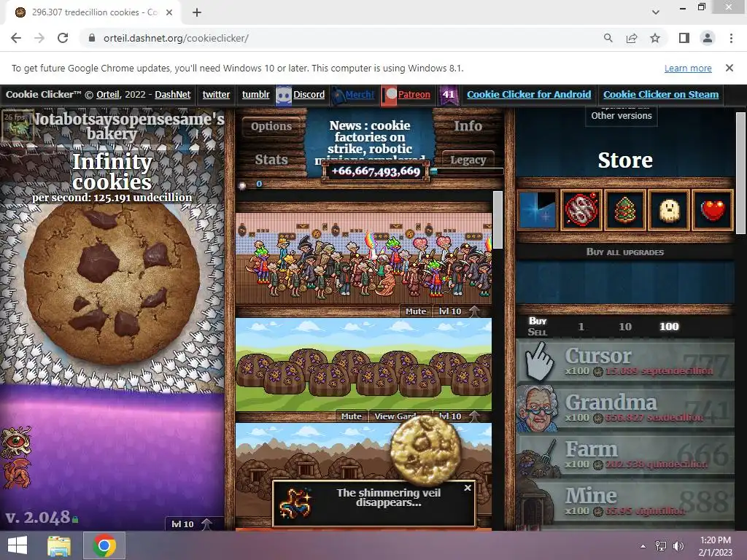Click the golden cookie over the mine
This screenshot has height=560, width=747.
click(425, 450)
